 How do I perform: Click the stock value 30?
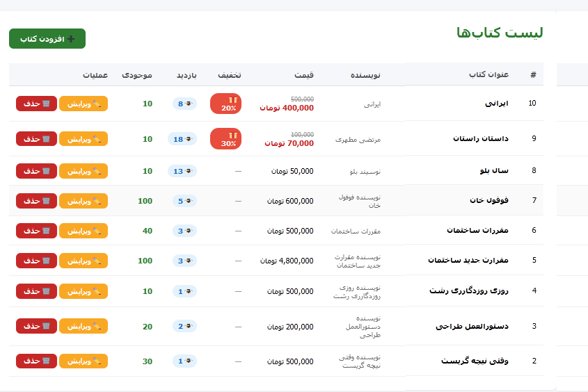coord(148,361)
